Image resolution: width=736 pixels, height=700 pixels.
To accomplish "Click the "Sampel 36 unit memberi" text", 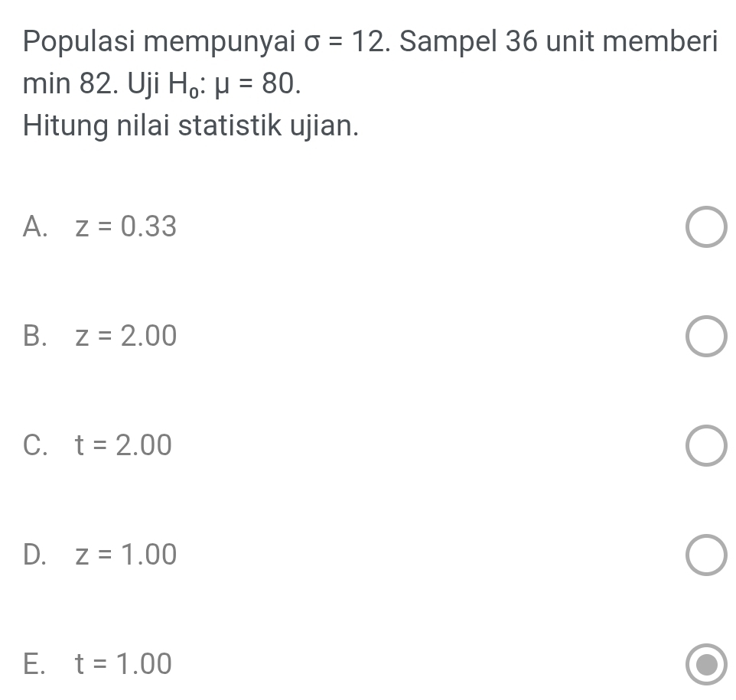I will (x=559, y=41).
